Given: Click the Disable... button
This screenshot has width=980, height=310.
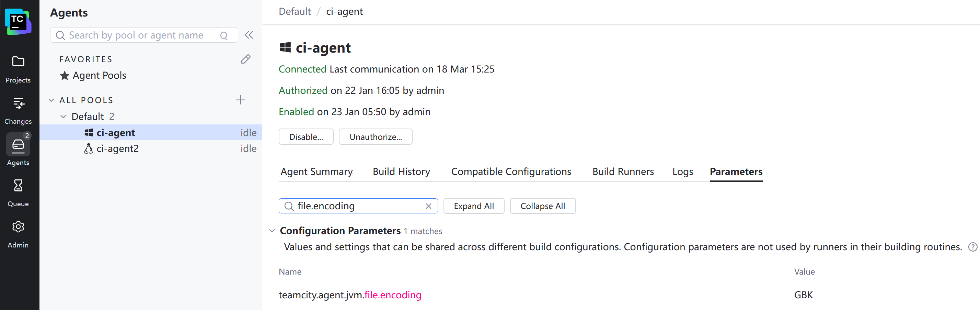Looking at the screenshot, I should tap(306, 137).
